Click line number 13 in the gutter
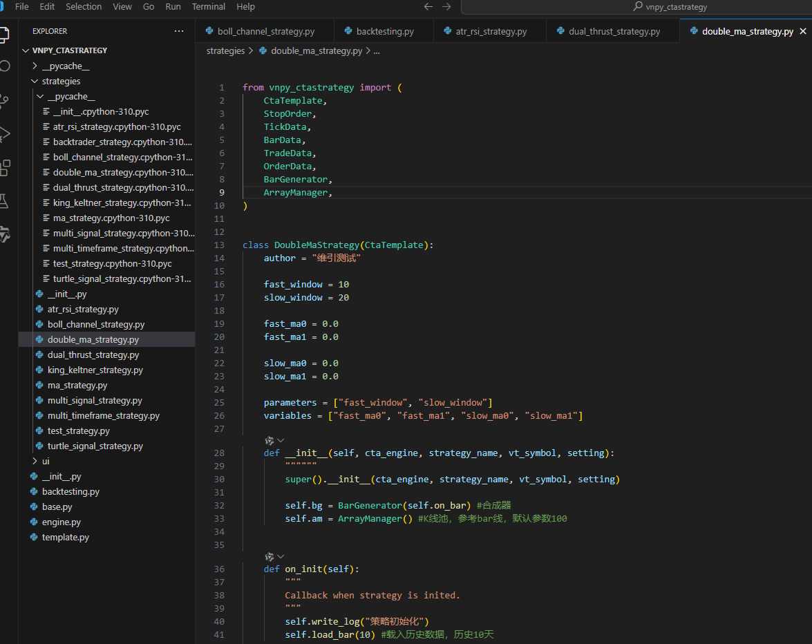This screenshot has height=644, width=812. click(219, 245)
